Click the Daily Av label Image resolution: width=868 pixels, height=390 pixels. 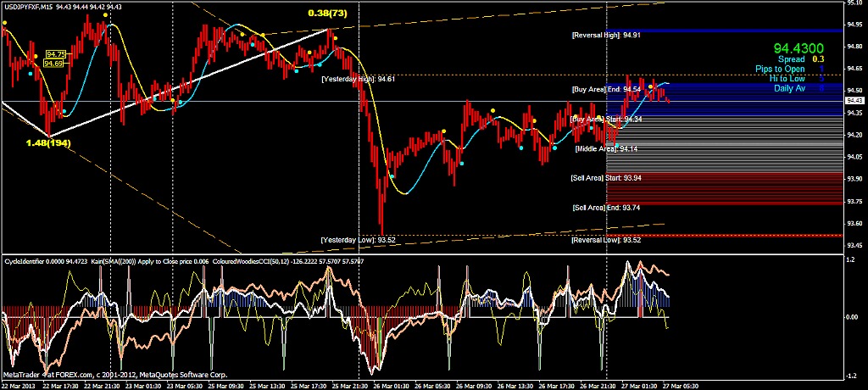pos(789,88)
